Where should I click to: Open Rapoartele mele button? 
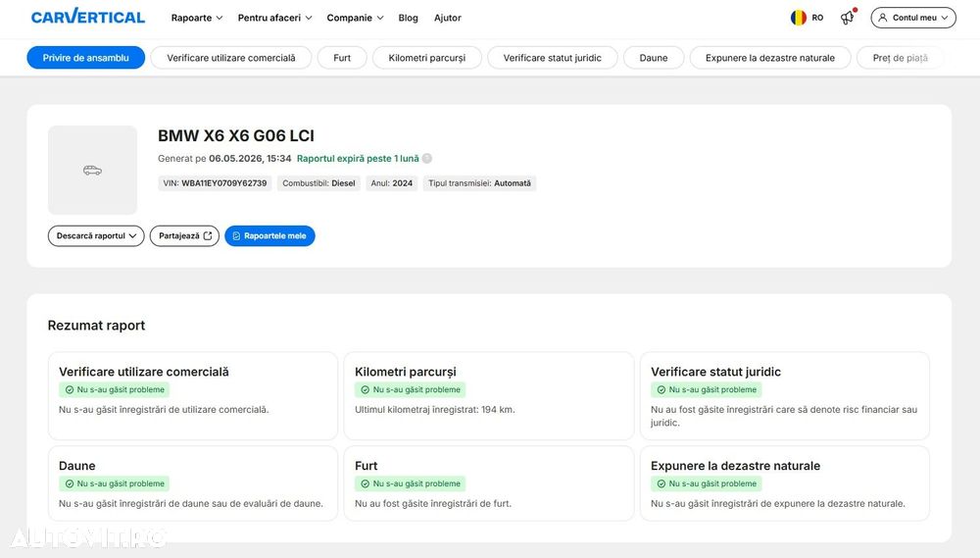[270, 235]
